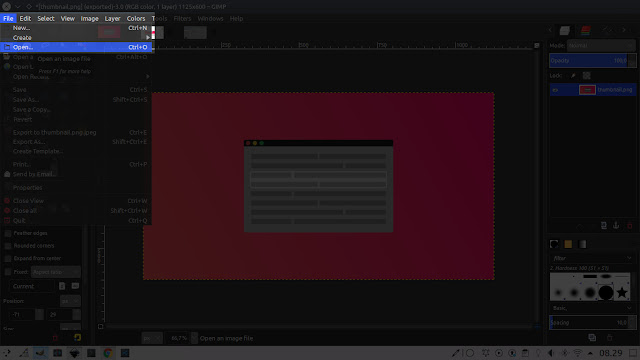The image size is (640, 360).
Task: Choose Close View entry
Action: tap(76, 201)
